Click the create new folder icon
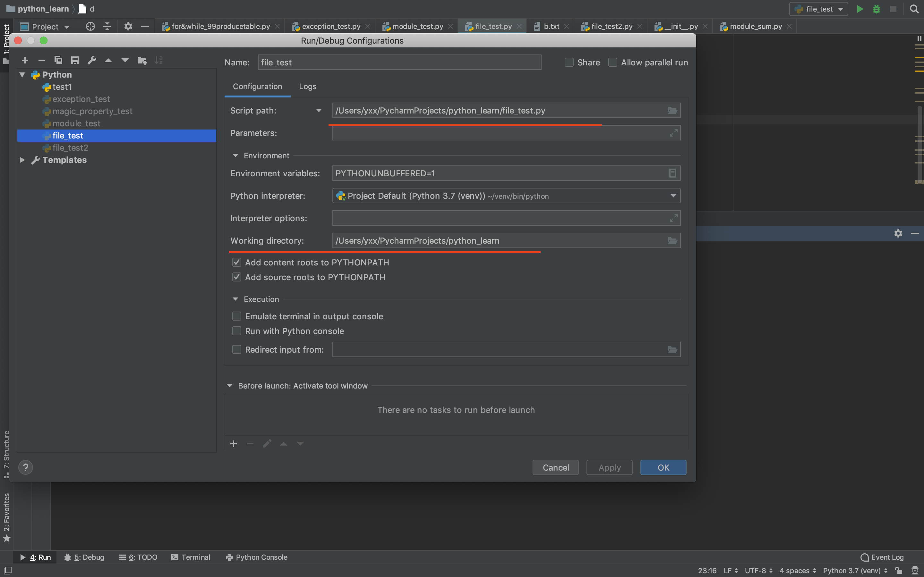This screenshot has width=924, height=577. [x=142, y=60]
